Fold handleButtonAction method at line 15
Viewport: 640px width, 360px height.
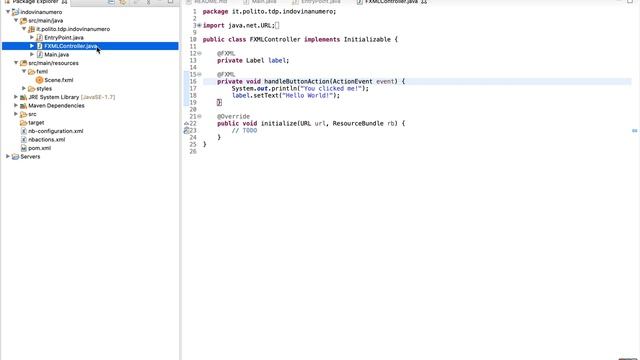click(x=200, y=74)
